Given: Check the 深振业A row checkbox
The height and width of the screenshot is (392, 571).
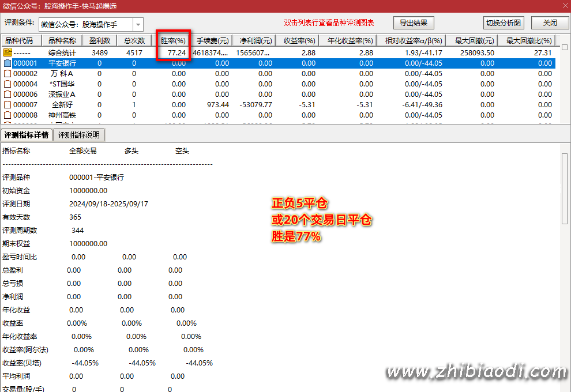Looking at the screenshot, I should [7, 94].
